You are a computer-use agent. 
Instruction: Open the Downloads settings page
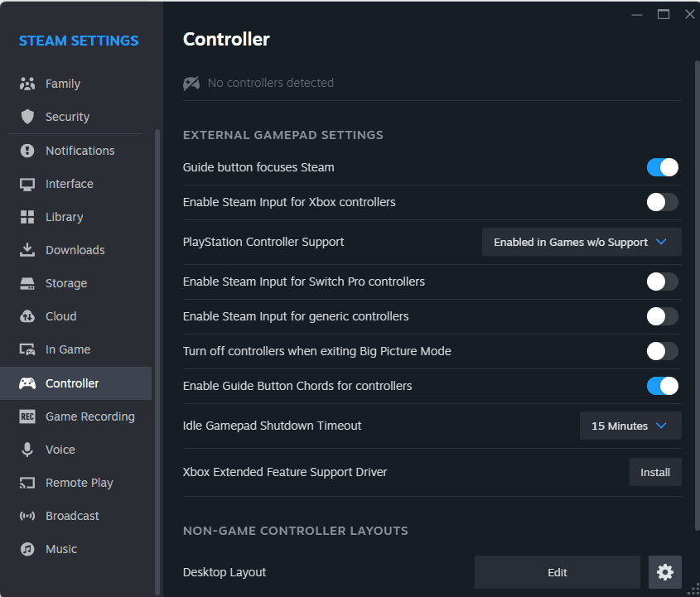coord(76,250)
